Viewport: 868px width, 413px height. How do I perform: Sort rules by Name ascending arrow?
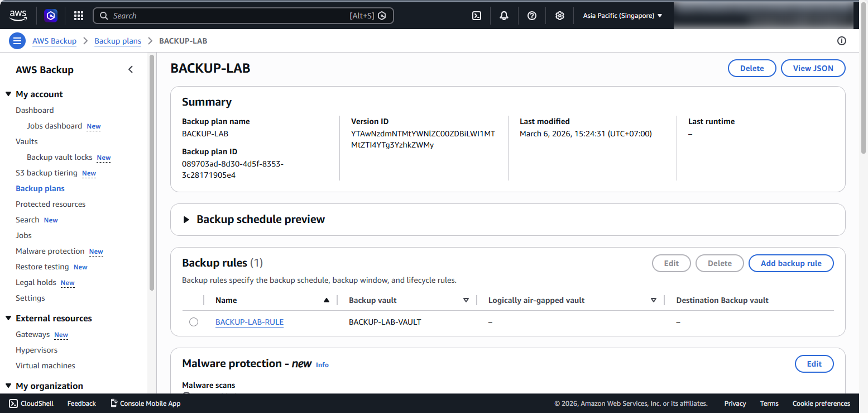327,300
